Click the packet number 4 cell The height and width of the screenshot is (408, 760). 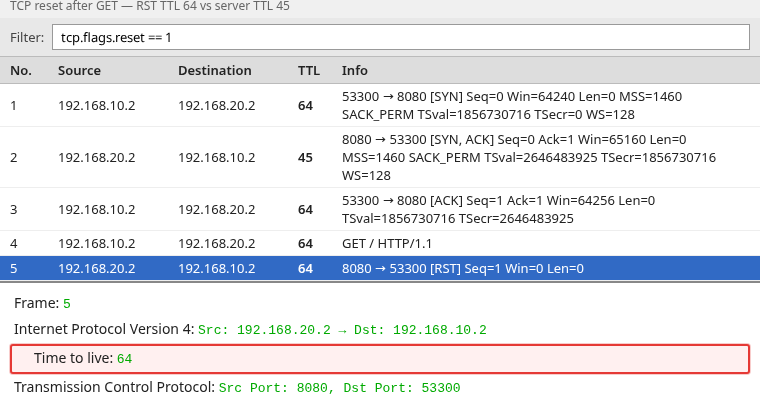coord(14,244)
